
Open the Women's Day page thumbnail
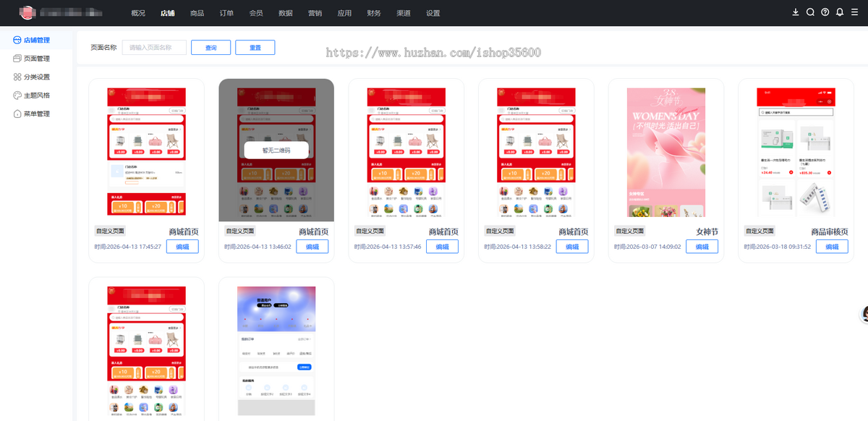point(666,153)
